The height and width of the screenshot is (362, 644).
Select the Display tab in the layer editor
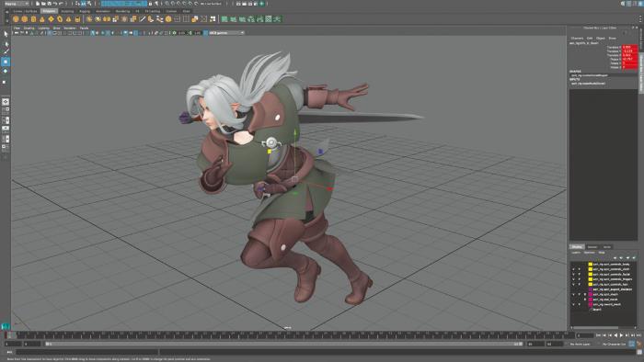click(577, 247)
